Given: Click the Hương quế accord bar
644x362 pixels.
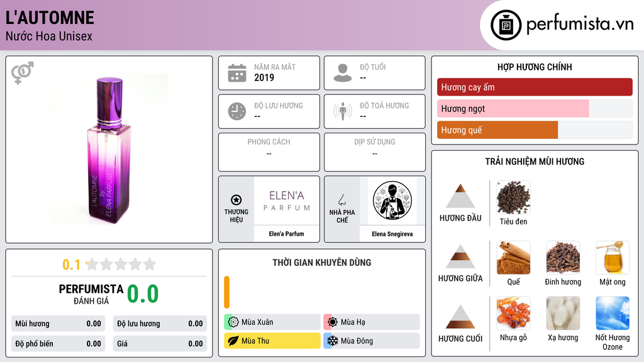Looking at the screenshot, I should pyautogui.click(x=535, y=130).
